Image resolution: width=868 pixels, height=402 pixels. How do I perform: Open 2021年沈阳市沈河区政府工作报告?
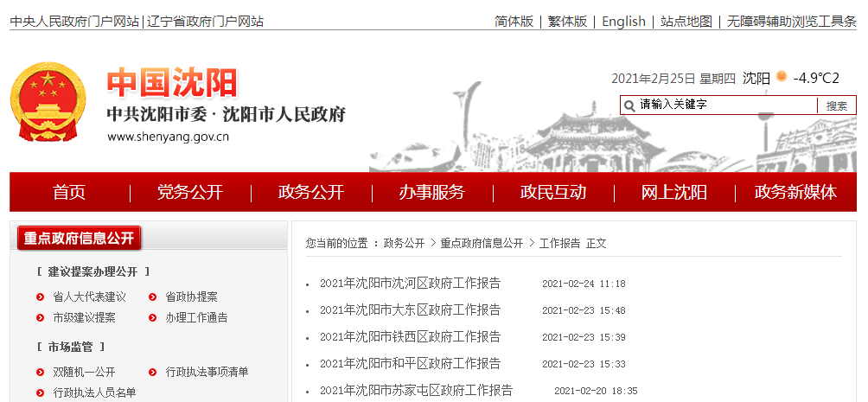pyautogui.click(x=410, y=284)
